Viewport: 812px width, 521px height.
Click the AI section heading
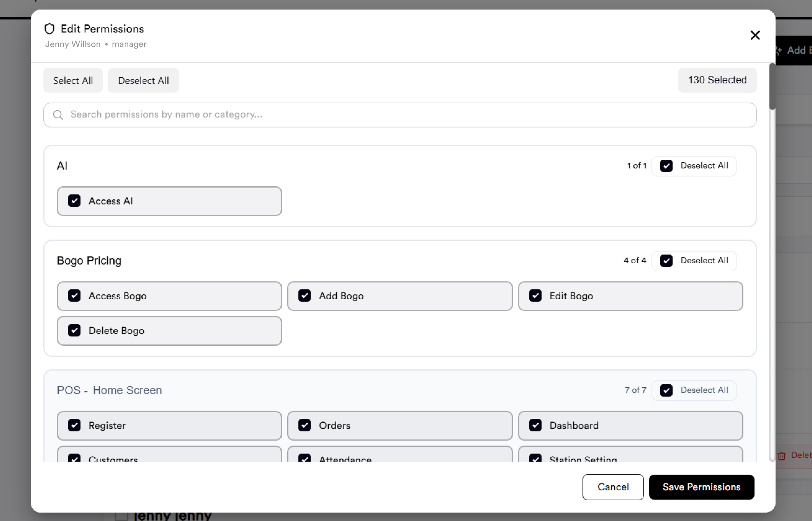pos(62,166)
